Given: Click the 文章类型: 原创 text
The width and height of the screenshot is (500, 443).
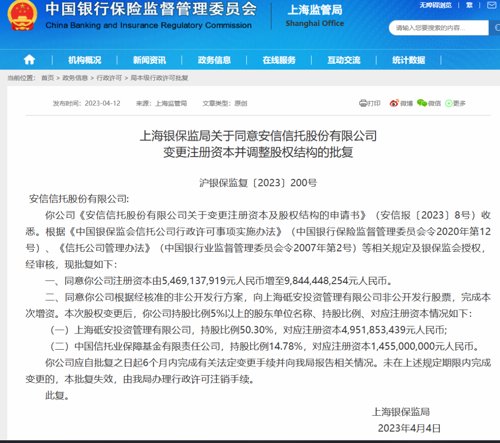Looking at the screenshot, I should tap(225, 103).
